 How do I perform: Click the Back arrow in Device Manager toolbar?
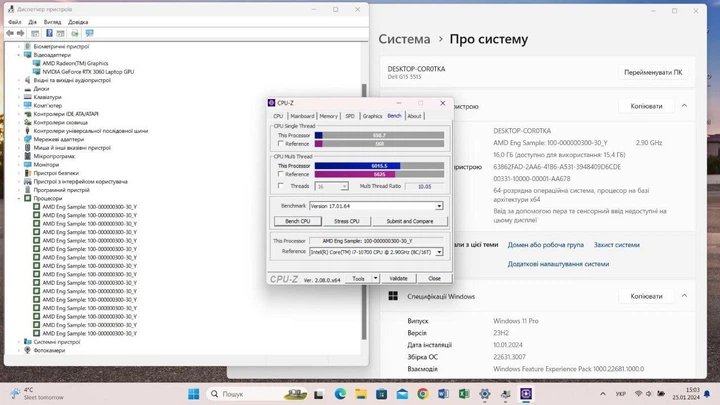10,33
